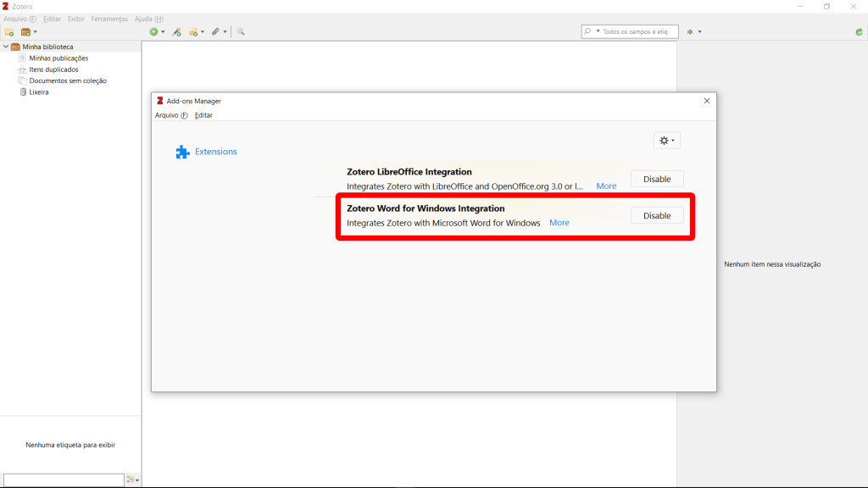The height and width of the screenshot is (488, 868).
Task: Open the Ferramentas menu
Action: 109,19
